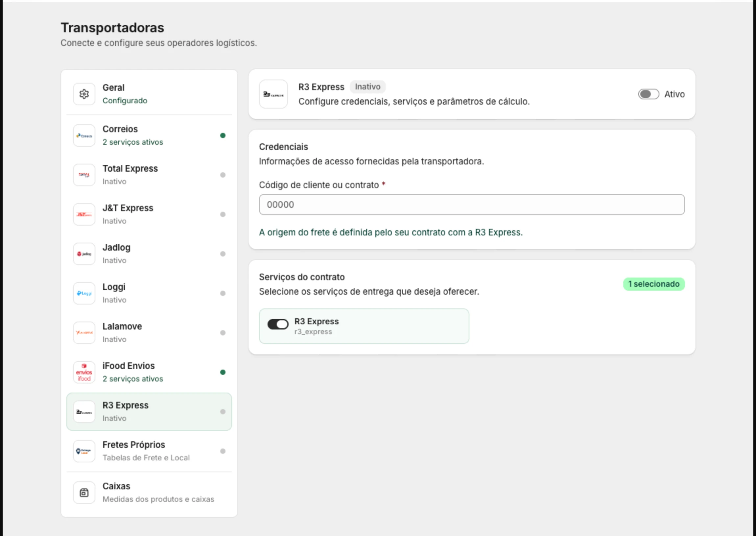
Task: Open Fretes Próprios settings
Action: (149, 451)
